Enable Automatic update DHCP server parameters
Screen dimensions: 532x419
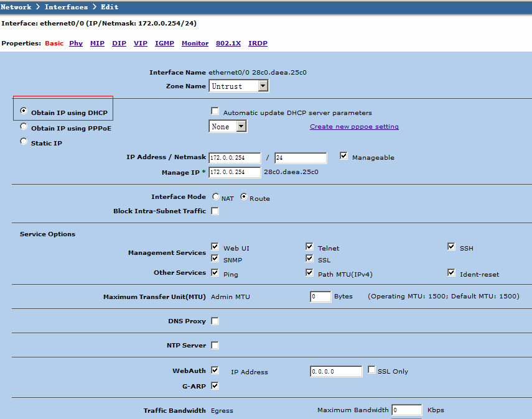[215, 111]
